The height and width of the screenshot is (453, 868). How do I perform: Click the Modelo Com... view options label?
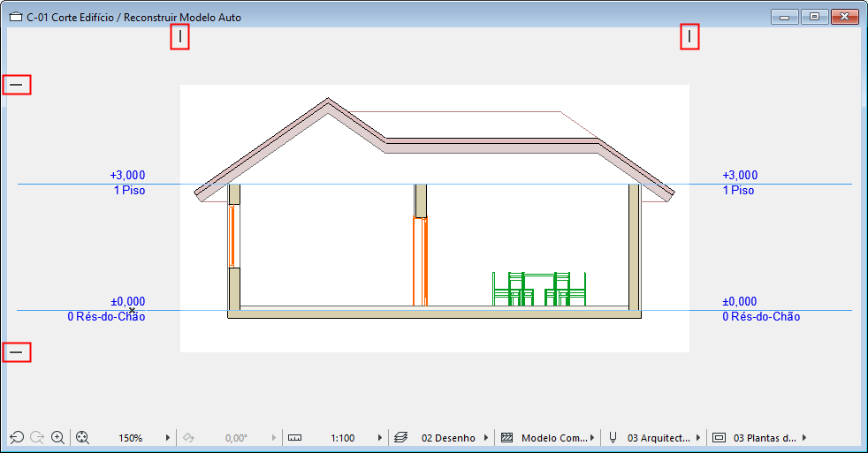tap(554, 438)
